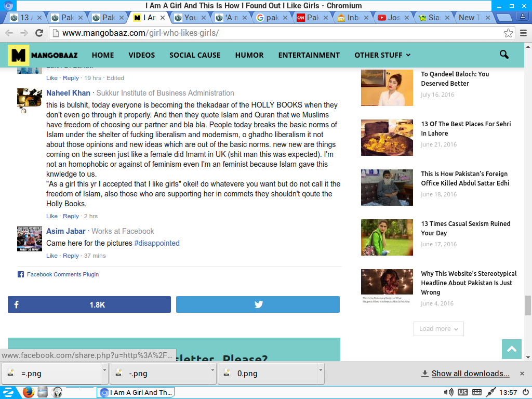The image size is (532, 399).
Task: Open US keyboard layout indicator
Action: coord(462,393)
